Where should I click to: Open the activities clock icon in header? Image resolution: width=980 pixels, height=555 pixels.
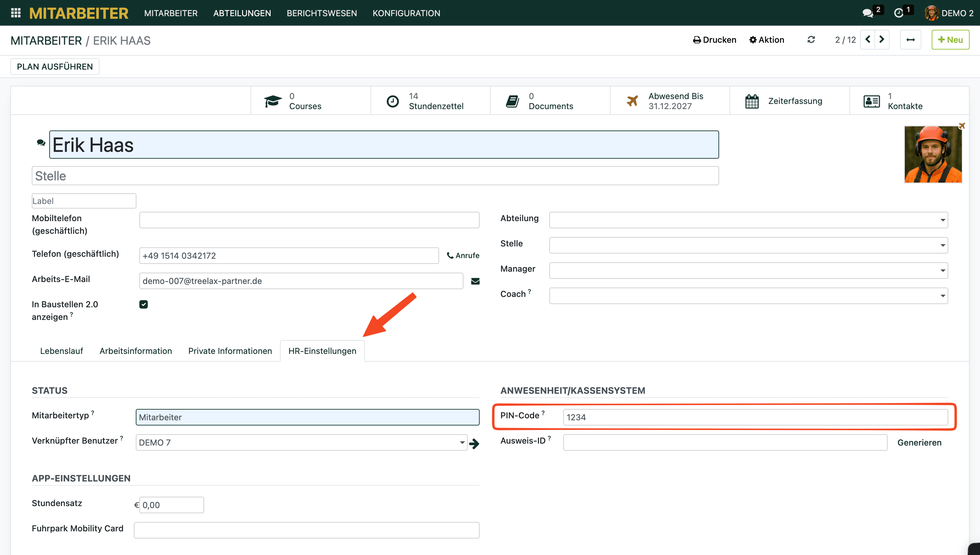click(x=899, y=13)
